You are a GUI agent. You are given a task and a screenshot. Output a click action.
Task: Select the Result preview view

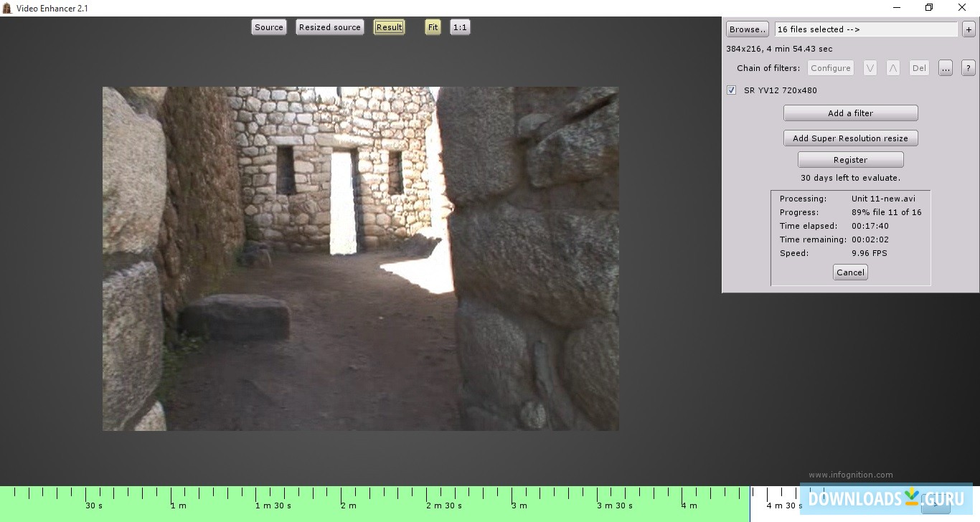click(389, 27)
